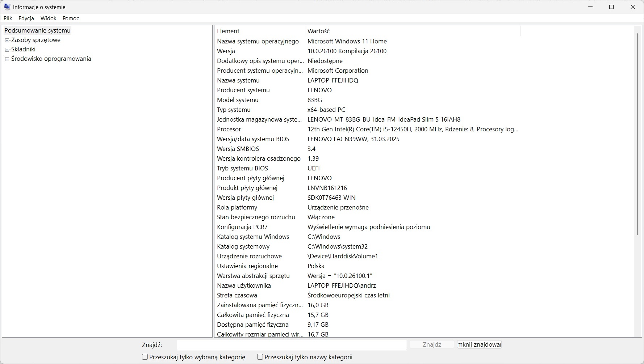Click the Zamknij znajdowanie button
This screenshot has width=644, height=364.
click(479, 344)
